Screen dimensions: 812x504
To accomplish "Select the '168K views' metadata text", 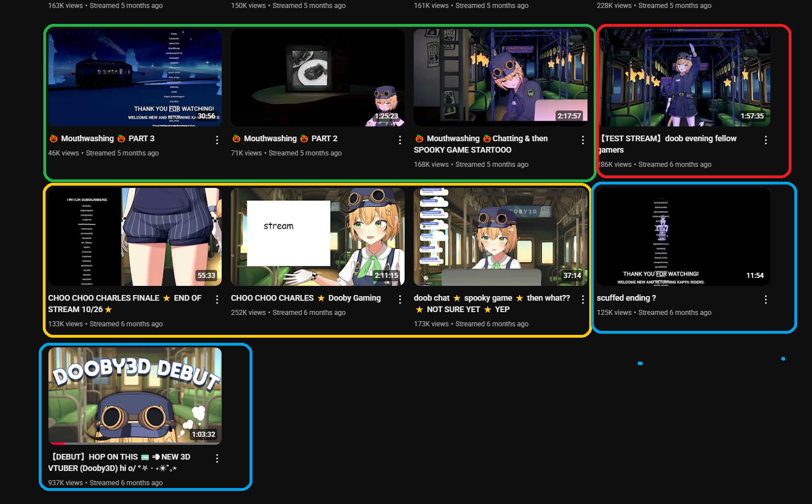I will tap(431, 165).
